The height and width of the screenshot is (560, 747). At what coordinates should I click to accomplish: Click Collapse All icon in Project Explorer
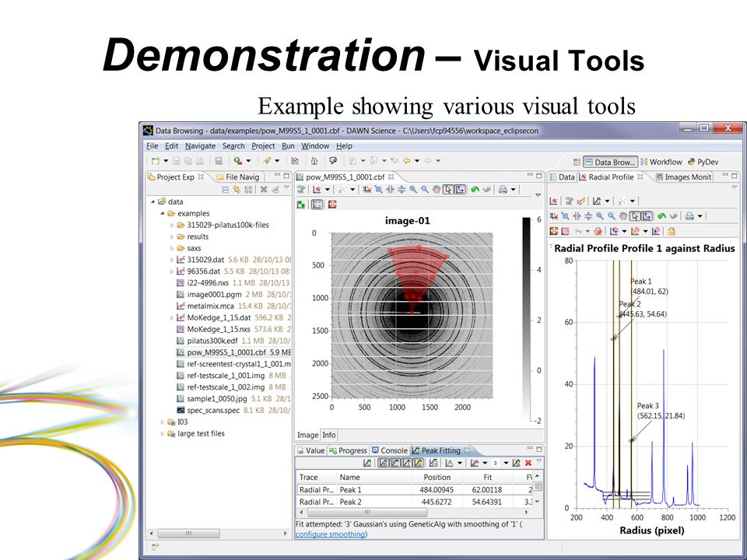[x=226, y=190]
